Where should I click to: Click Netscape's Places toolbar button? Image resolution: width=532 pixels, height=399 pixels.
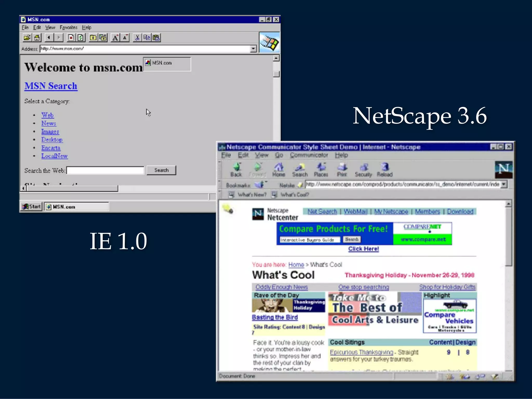321,170
